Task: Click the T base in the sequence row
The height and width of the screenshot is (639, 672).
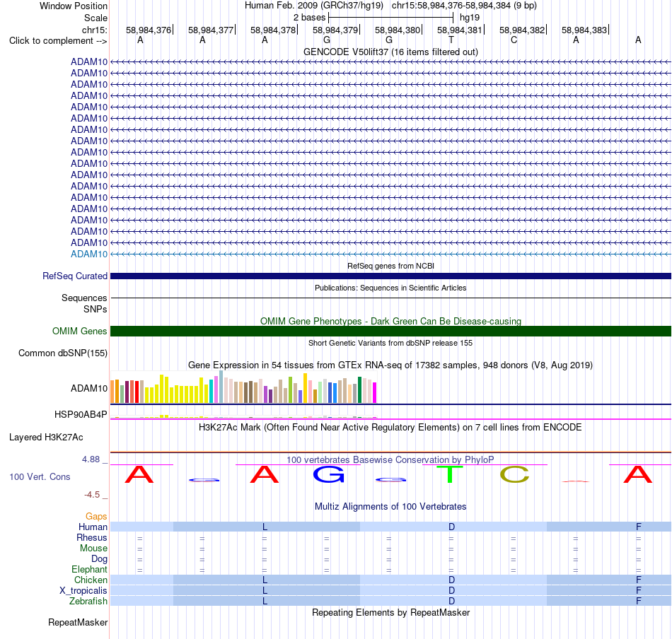Action: (451, 40)
